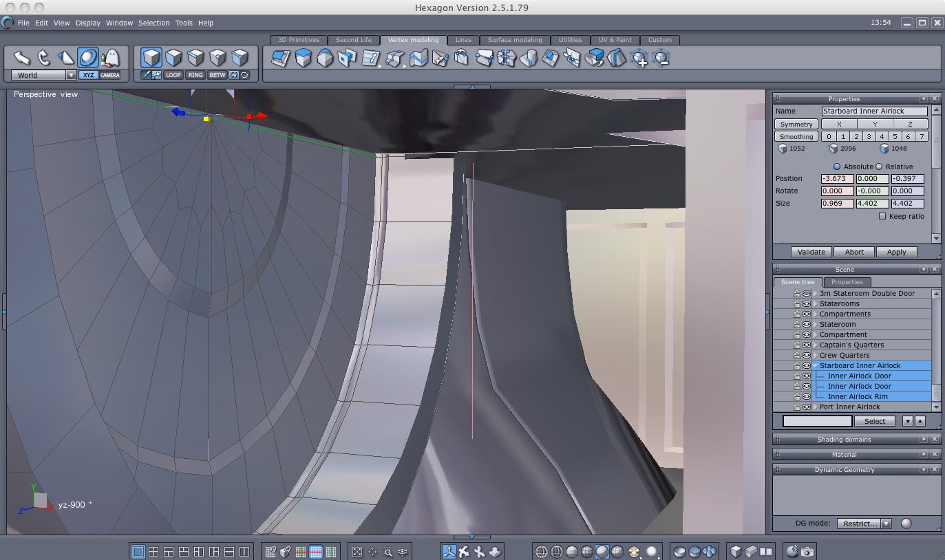Click the Position X value field
The height and width of the screenshot is (560, 945).
[837, 179]
